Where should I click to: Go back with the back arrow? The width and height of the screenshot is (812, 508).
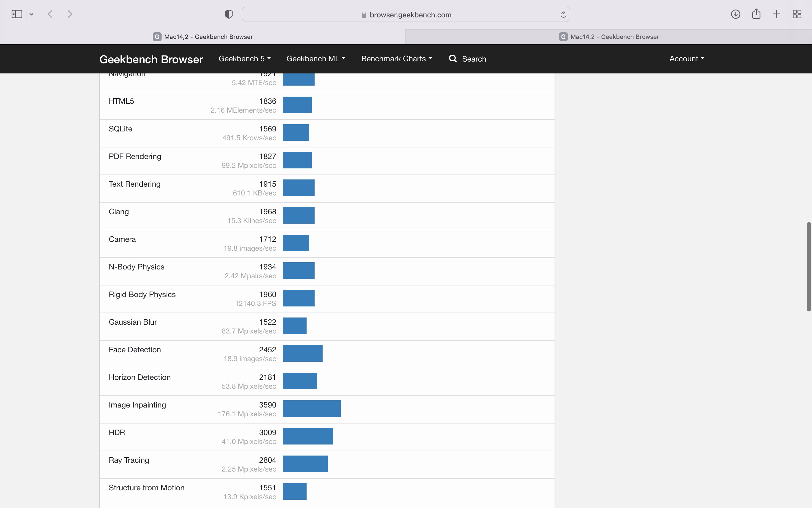click(x=51, y=14)
